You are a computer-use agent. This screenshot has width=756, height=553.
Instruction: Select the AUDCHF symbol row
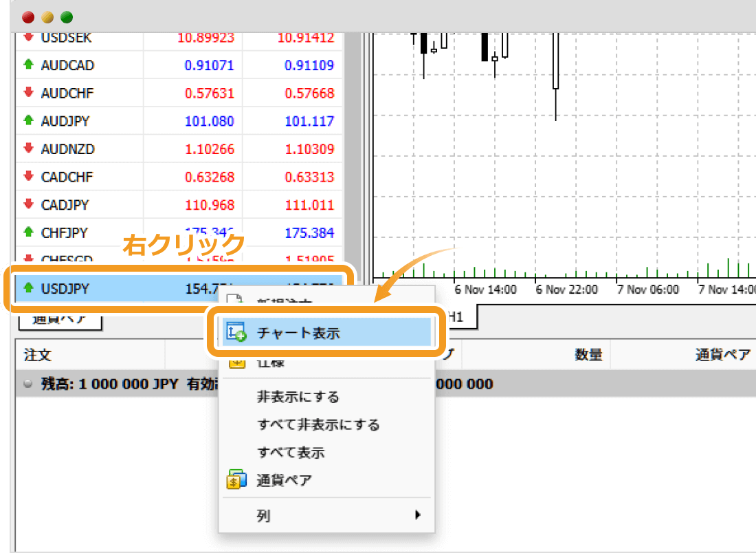coord(179,93)
